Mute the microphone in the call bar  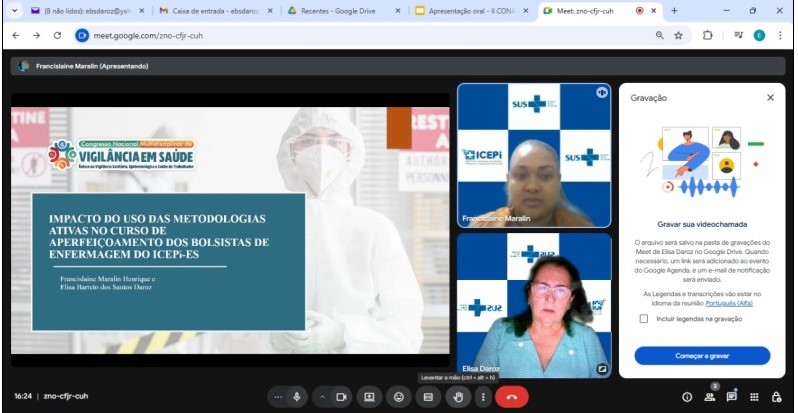(x=297, y=397)
